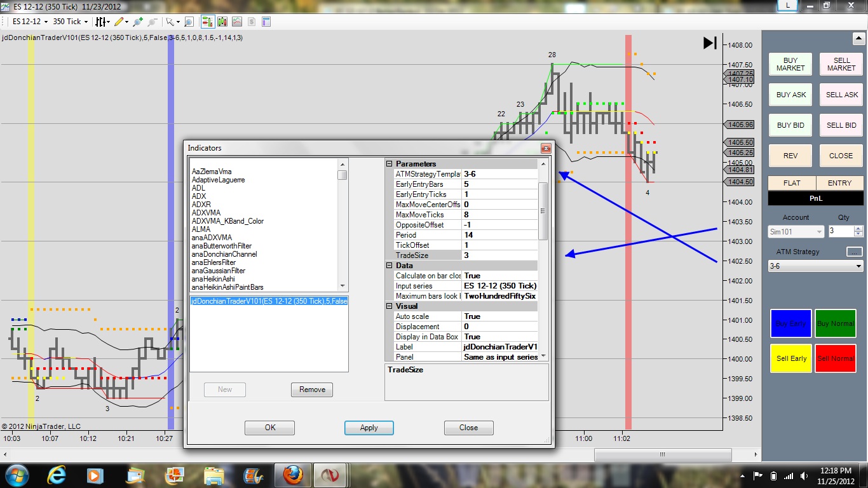
Task: Open the Windows Start menu
Action: click(x=16, y=475)
